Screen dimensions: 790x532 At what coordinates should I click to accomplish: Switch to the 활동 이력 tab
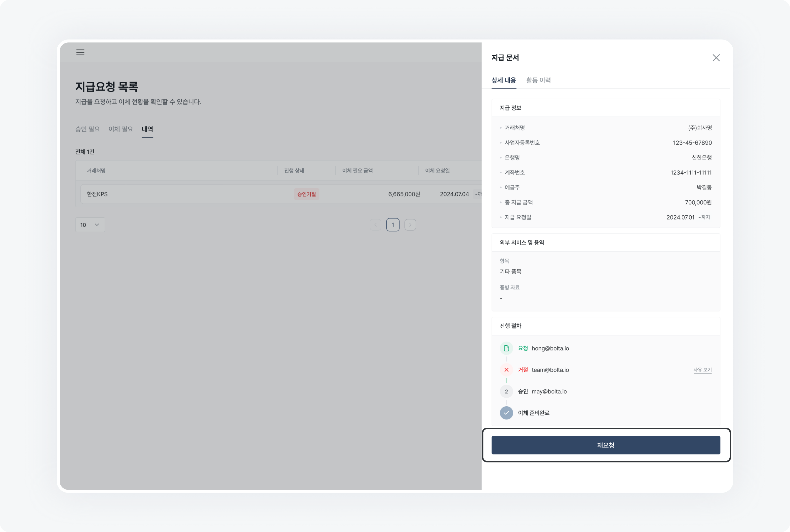(x=538, y=80)
